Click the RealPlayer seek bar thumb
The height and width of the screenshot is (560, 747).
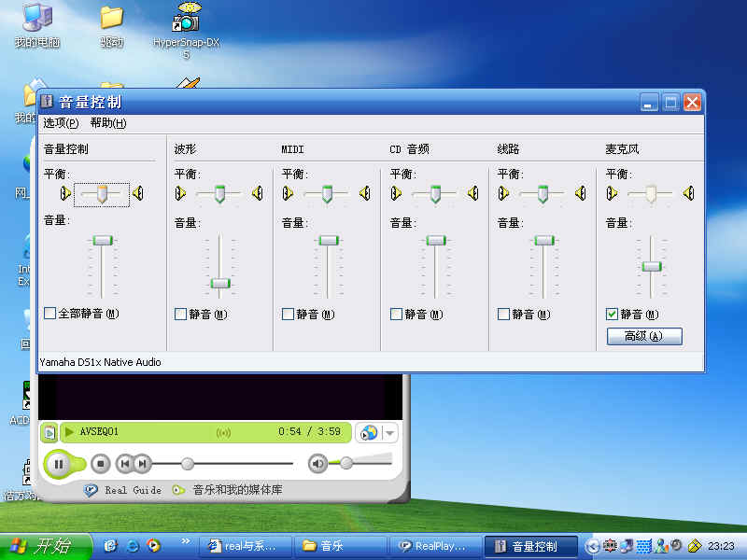click(188, 463)
